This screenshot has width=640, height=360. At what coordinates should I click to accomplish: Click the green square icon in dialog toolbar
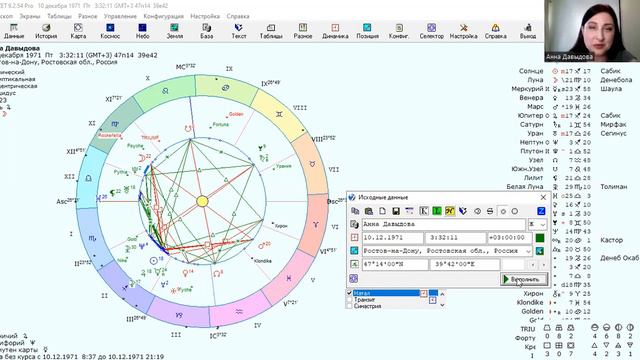(437, 211)
